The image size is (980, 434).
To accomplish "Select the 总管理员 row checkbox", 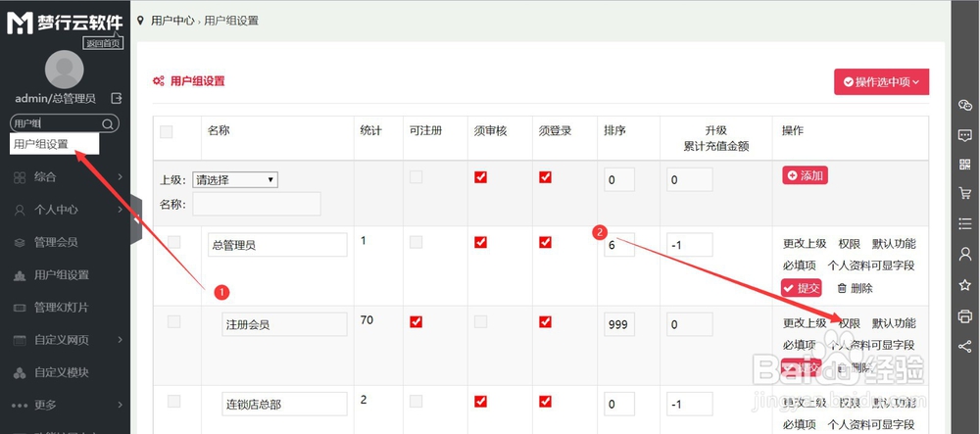I will click(x=174, y=242).
